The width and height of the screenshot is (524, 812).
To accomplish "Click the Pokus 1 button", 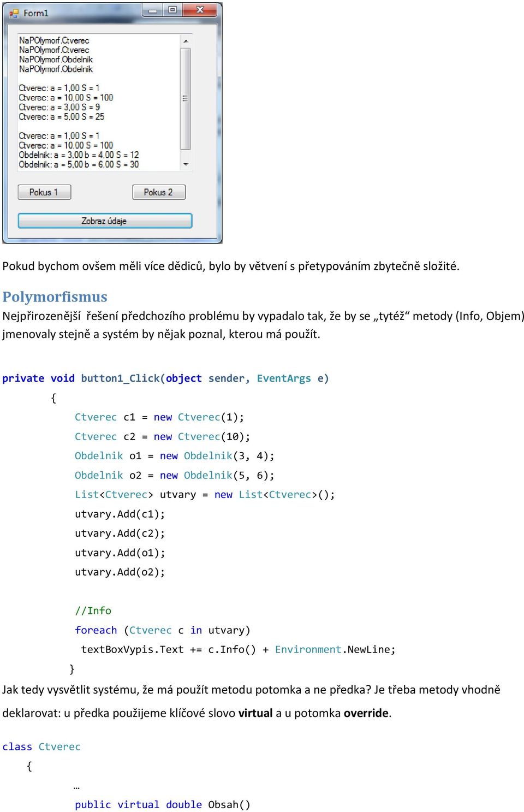I will coord(44,192).
